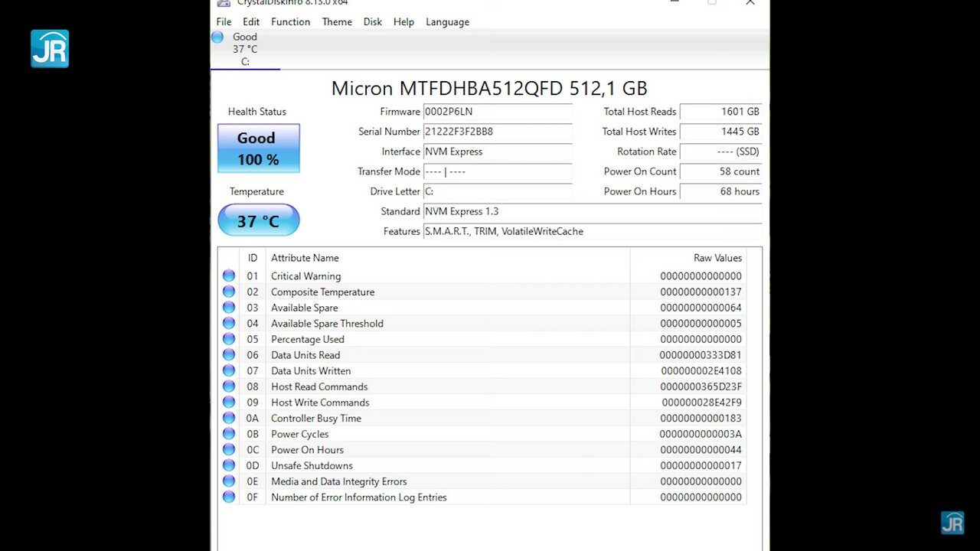Open the Language menu
980x551 pixels.
click(x=447, y=22)
